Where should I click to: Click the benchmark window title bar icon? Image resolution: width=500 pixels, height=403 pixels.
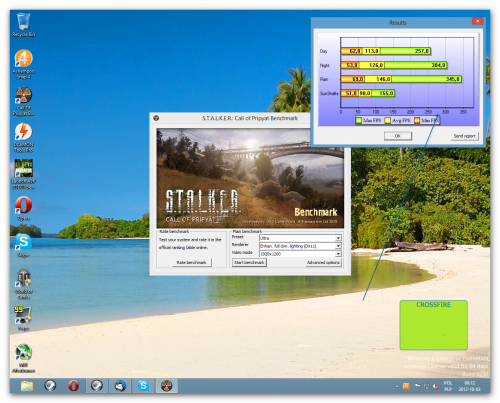tap(156, 118)
